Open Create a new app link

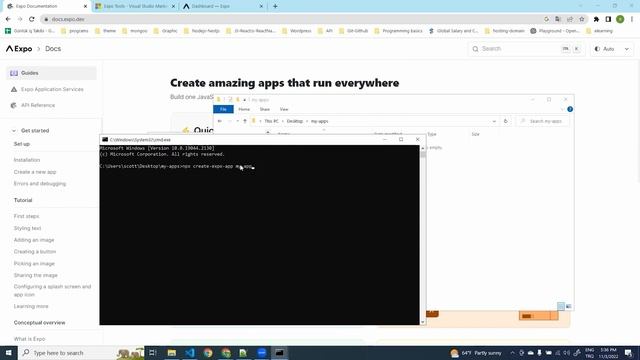click(x=35, y=172)
